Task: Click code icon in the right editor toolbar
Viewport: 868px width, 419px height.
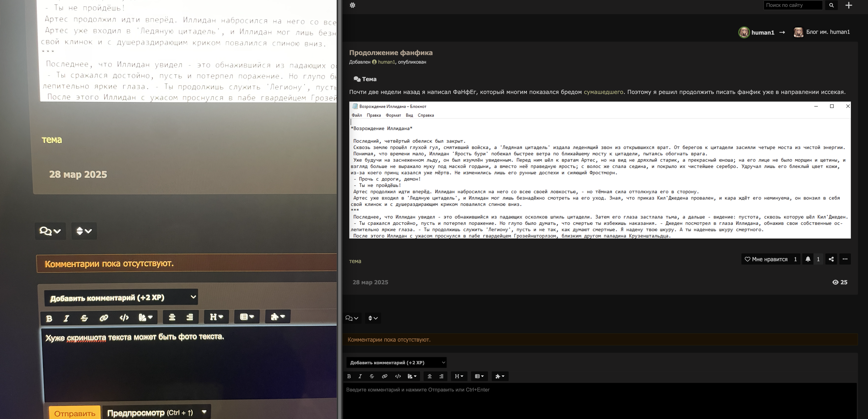Action: pos(398,376)
